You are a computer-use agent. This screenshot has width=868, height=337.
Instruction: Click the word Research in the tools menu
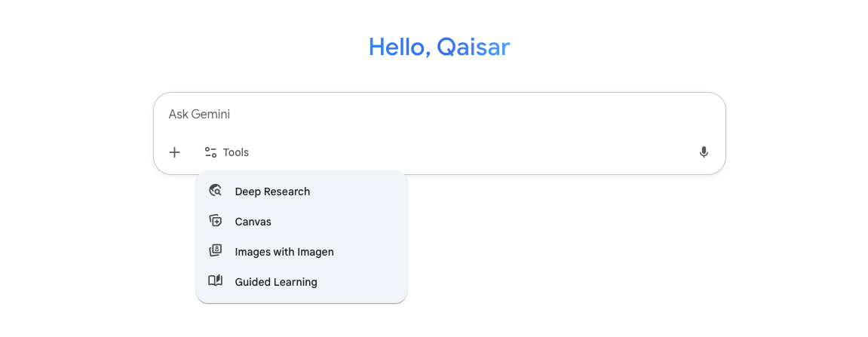point(287,191)
